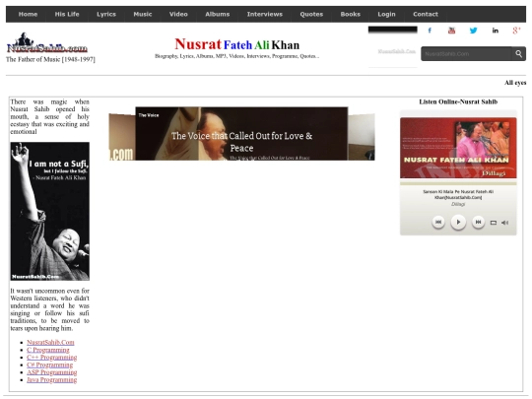532x399 pixels.
Task: Click the 'All eyes' scrolling text
Action: pyautogui.click(x=515, y=83)
